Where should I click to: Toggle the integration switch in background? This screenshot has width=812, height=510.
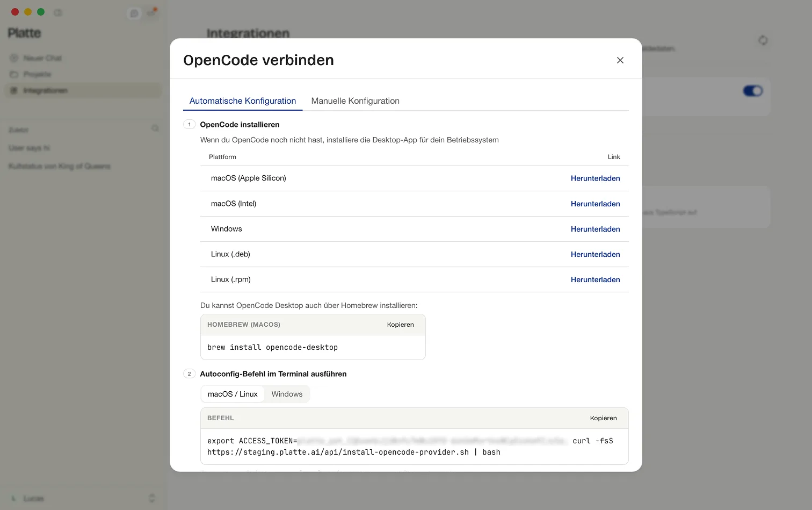tap(752, 91)
